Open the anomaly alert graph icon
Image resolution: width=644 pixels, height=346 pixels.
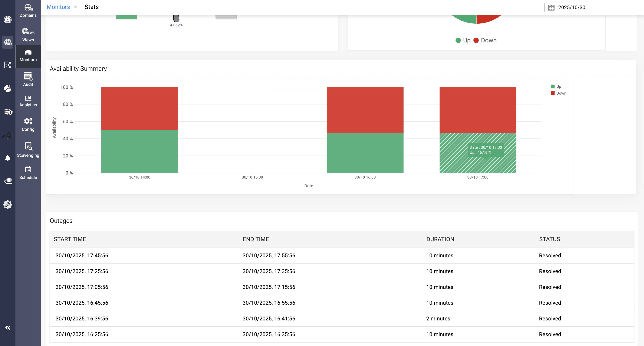coord(7,135)
